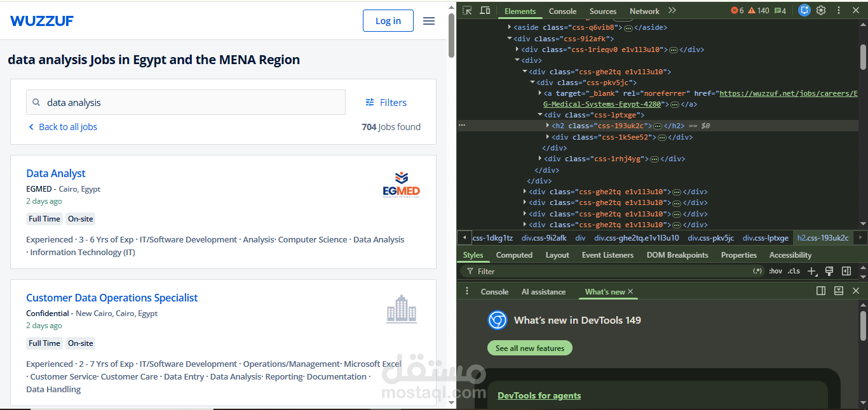Screen dimensions: 868x410
Task: Open the blue AI assistance chat icon
Action: 804,10
